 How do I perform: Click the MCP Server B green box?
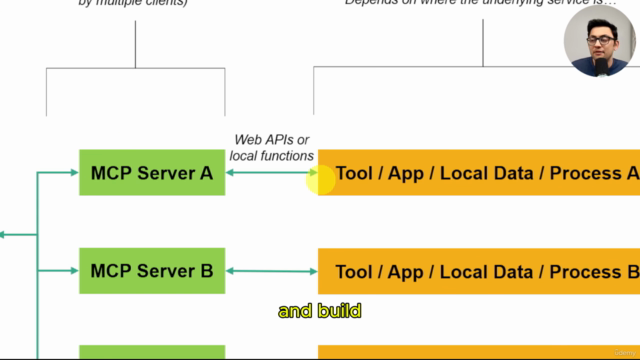[152, 271]
